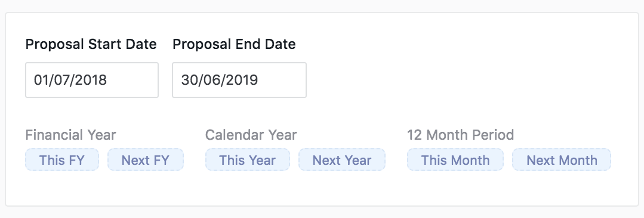Click the Proposal End Date label
This screenshot has width=644, height=218.
[234, 44]
